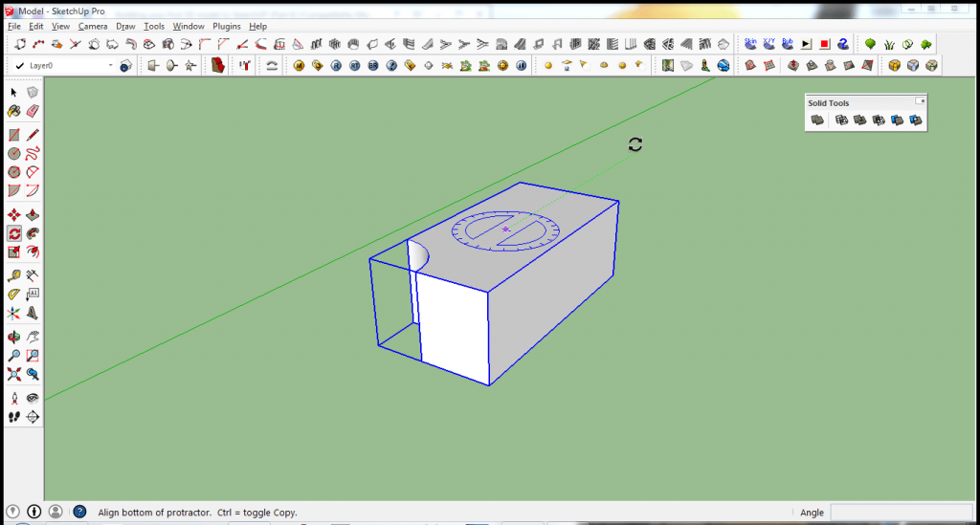980x525 pixels.
Task: Pick the Tape Measure tool
Action: [x=13, y=275]
